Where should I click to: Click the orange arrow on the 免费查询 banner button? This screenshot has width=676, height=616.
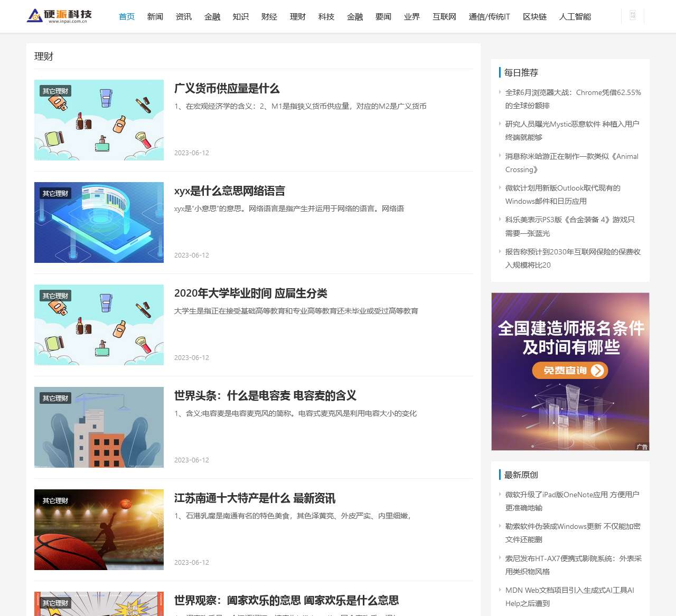click(x=597, y=371)
